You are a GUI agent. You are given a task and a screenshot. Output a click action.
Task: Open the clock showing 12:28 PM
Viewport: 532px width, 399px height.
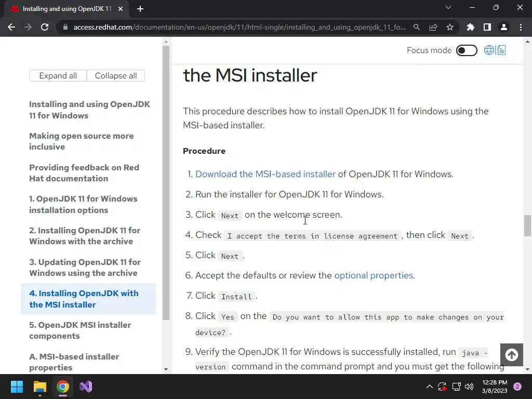point(495,387)
